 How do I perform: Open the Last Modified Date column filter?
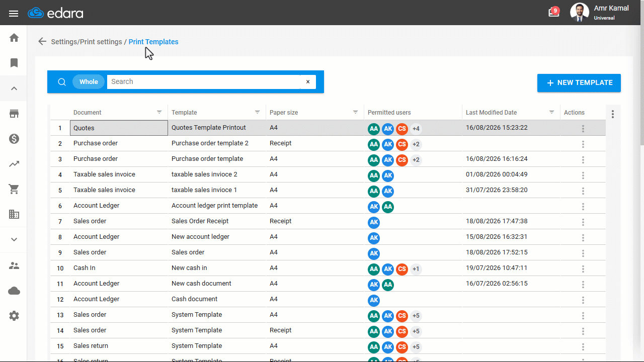click(552, 112)
